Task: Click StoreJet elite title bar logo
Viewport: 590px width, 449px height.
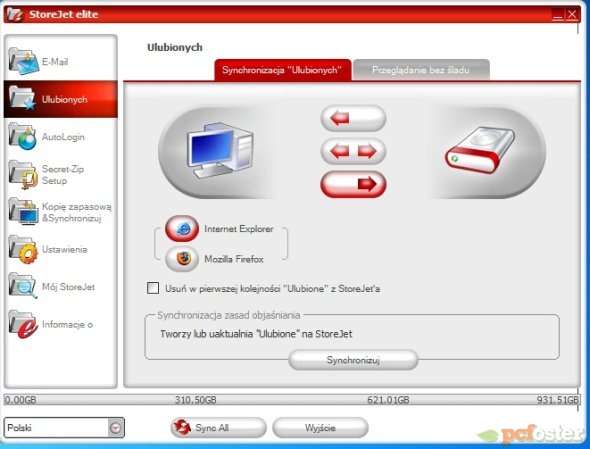Action: 15,14
